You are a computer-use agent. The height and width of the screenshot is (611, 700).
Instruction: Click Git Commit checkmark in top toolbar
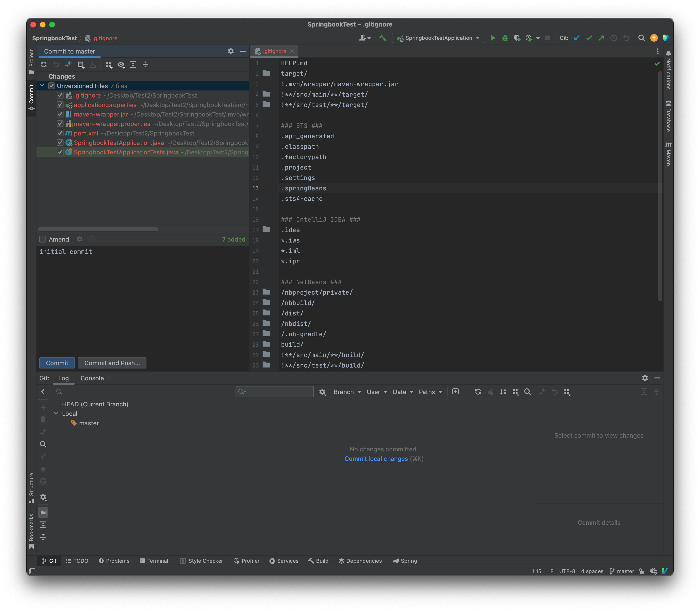pos(589,38)
